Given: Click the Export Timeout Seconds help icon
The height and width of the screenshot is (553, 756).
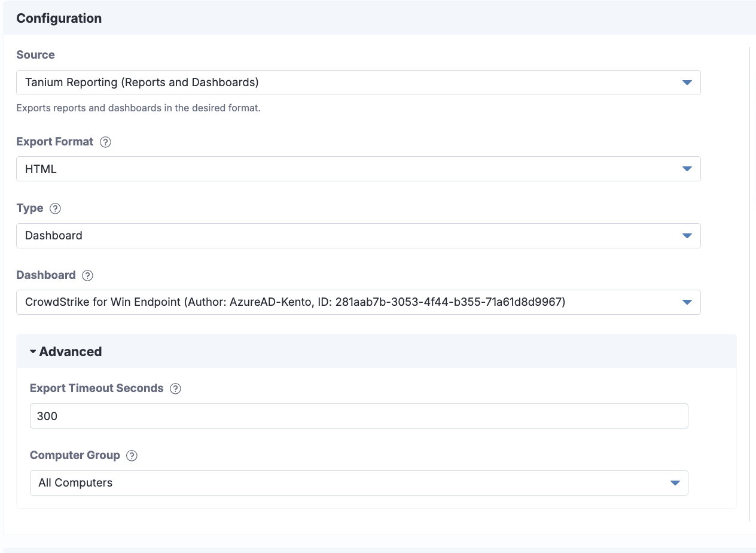Looking at the screenshot, I should click(x=175, y=388).
